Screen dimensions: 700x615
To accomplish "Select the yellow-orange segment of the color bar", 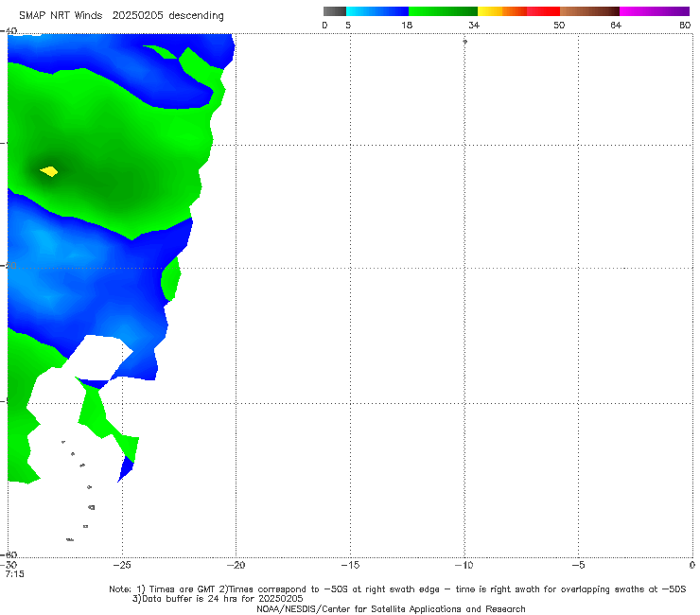I will (x=502, y=11).
